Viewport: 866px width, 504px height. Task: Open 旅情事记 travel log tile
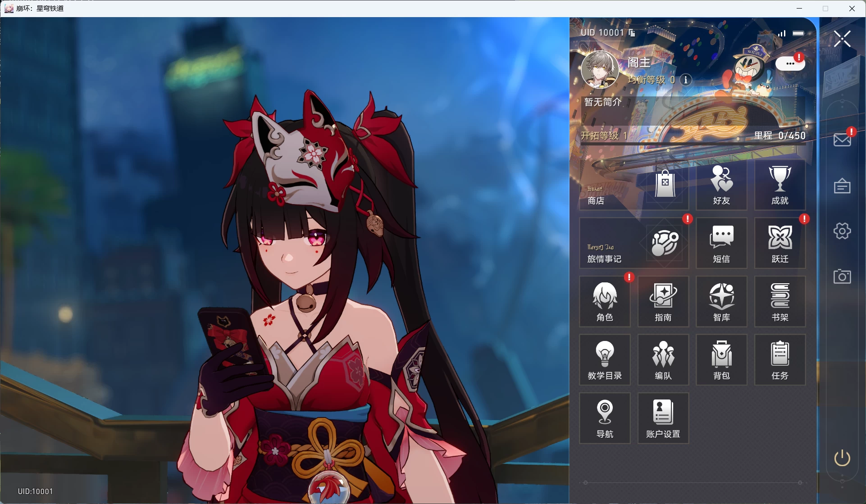click(x=634, y=243)
